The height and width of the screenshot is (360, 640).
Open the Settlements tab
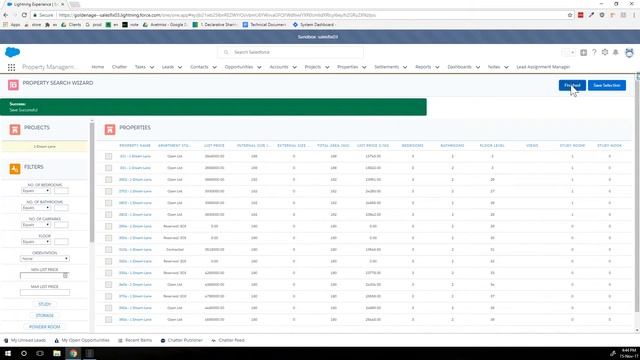tap(386, 67)
